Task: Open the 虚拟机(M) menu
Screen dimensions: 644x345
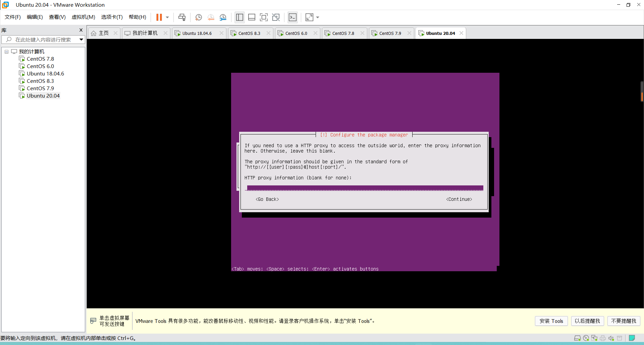Action: coord(84,17)
